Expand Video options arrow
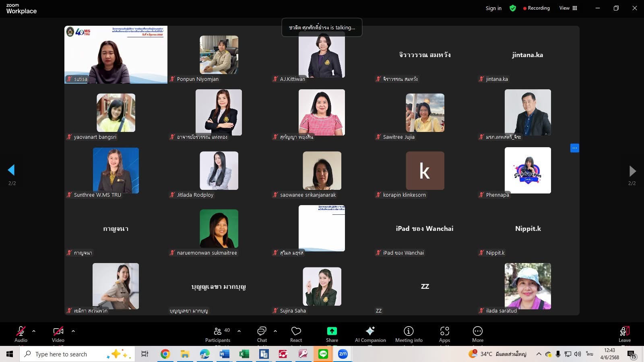The width and height of the screenshot is (644, 362). click(73, 331)
